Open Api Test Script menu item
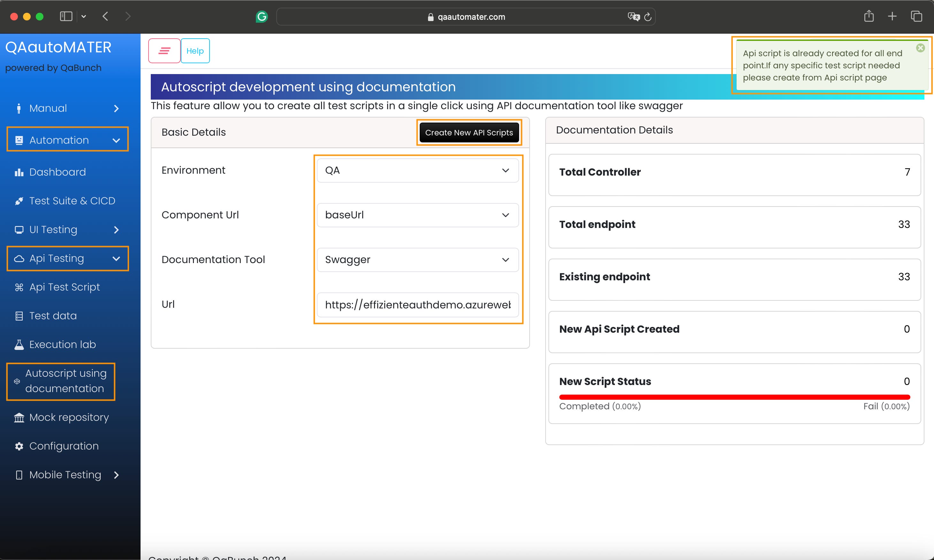The image size is (934, 560). click(x=64, y=287)
